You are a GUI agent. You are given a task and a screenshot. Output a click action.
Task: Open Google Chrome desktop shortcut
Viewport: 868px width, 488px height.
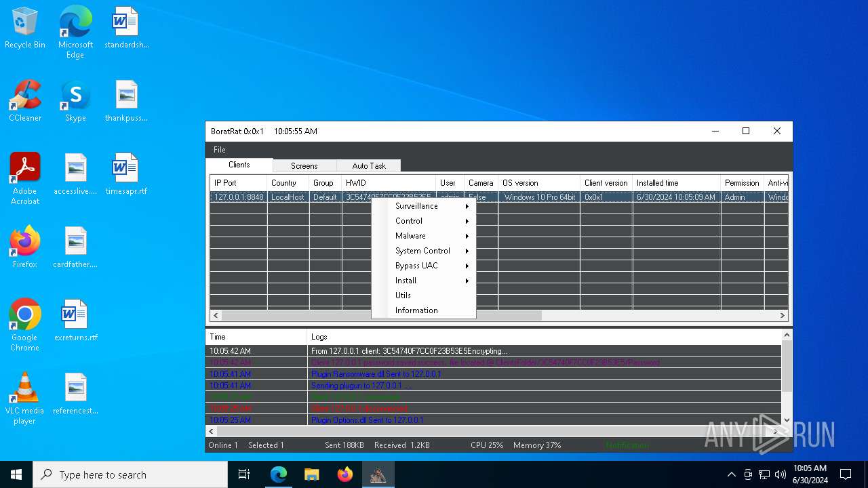coord(25,325)
